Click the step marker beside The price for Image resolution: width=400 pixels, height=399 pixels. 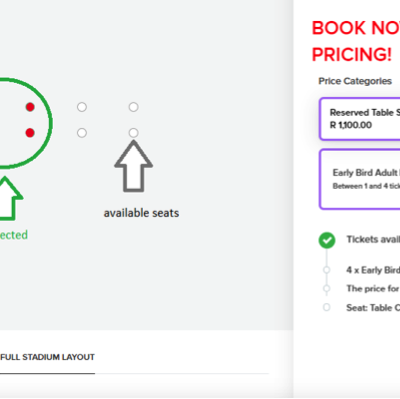(327, 288)
